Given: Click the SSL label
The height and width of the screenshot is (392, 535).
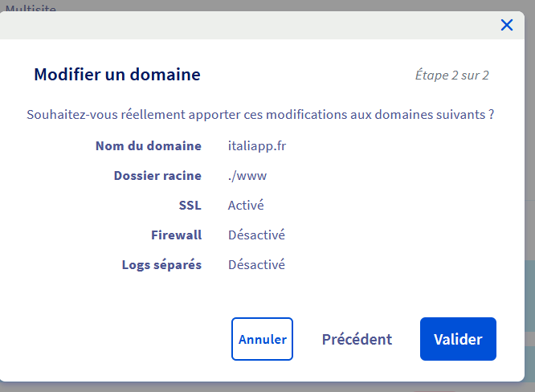Looking at the screenshot, I should click(190, 206).
